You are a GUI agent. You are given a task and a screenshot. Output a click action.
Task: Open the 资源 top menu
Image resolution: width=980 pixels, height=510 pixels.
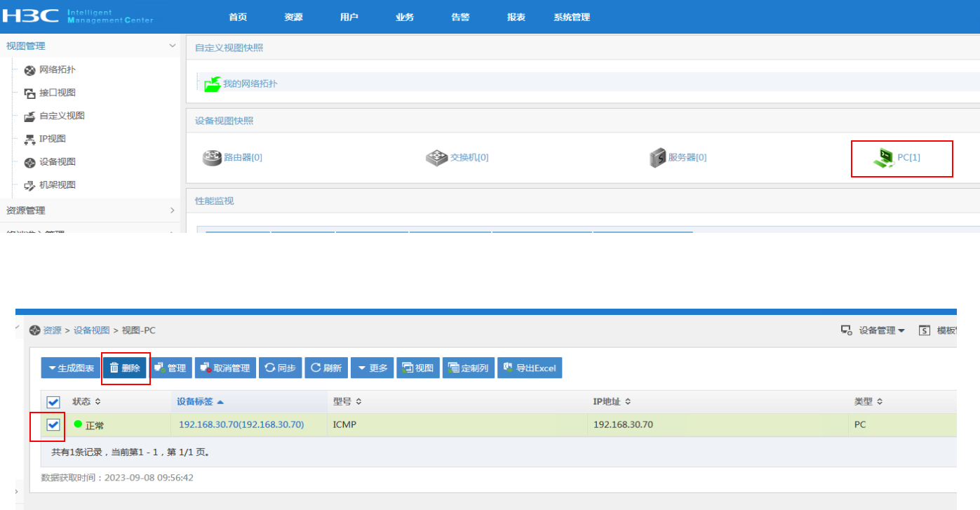tap(293, 17)
